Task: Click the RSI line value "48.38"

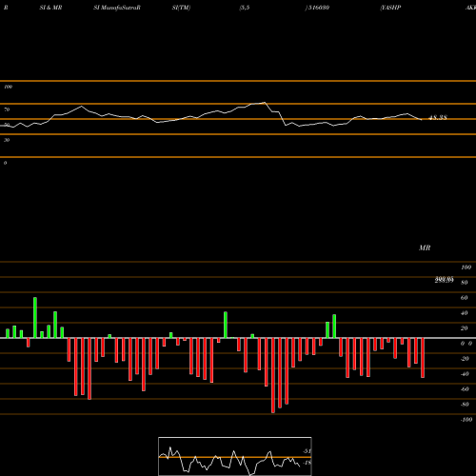Action: [438, 117]
